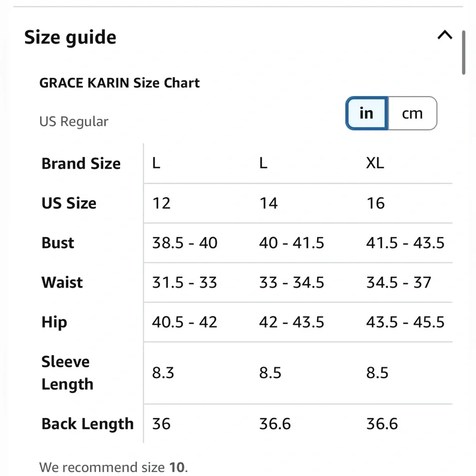This screenshot has width=476, height=476.
Task: Click waist measurement 33 - 34.5
Action: (x=291, y=282)
